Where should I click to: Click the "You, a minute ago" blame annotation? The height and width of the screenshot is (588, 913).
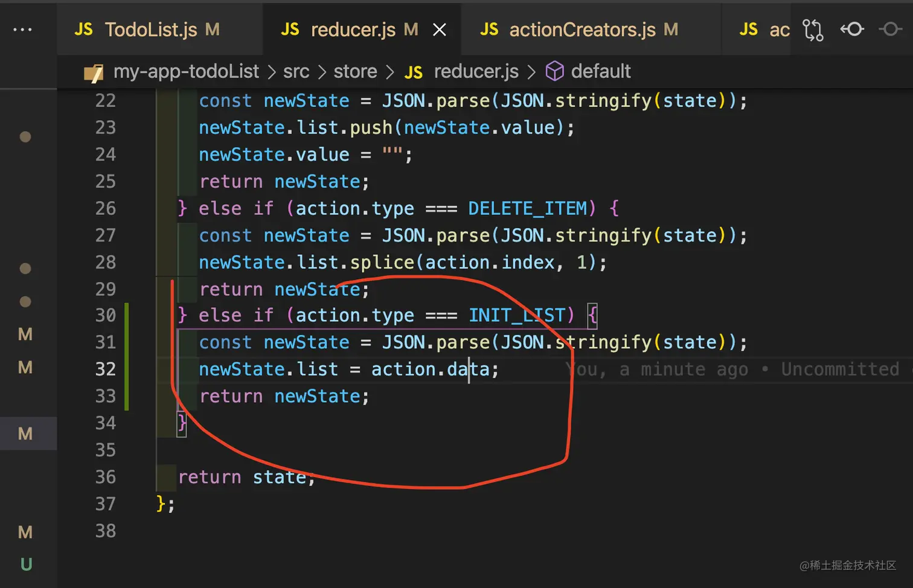[656, 369]
